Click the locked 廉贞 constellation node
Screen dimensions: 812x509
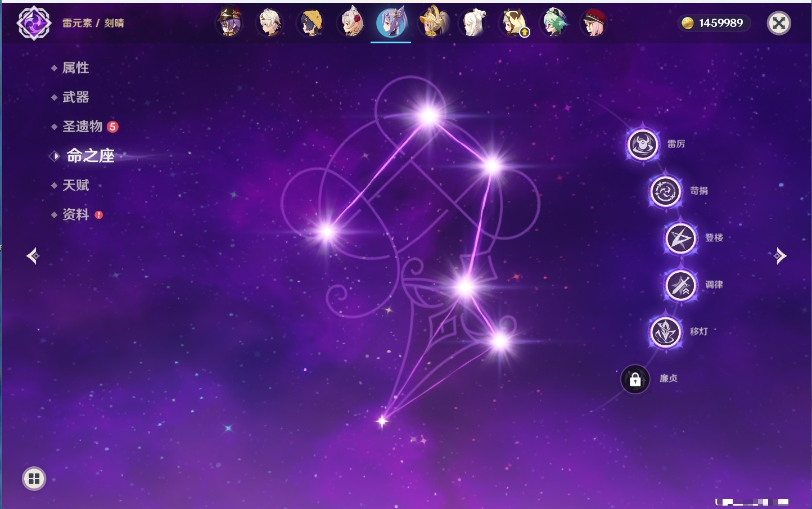[635, 379]
